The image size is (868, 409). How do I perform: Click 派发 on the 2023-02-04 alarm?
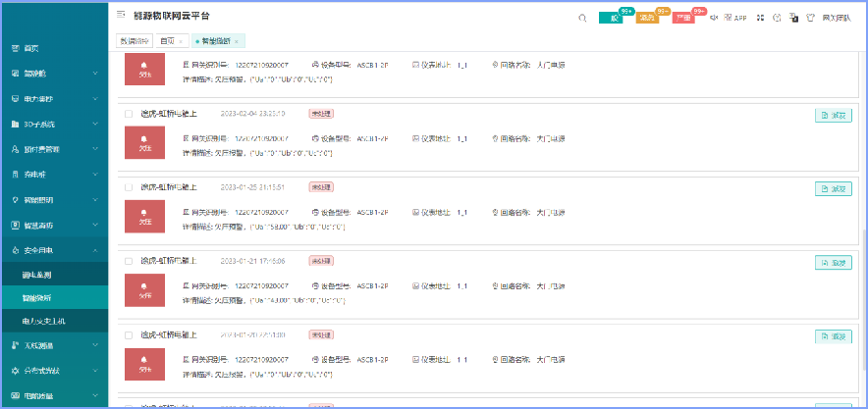click(x=833, y=115)
